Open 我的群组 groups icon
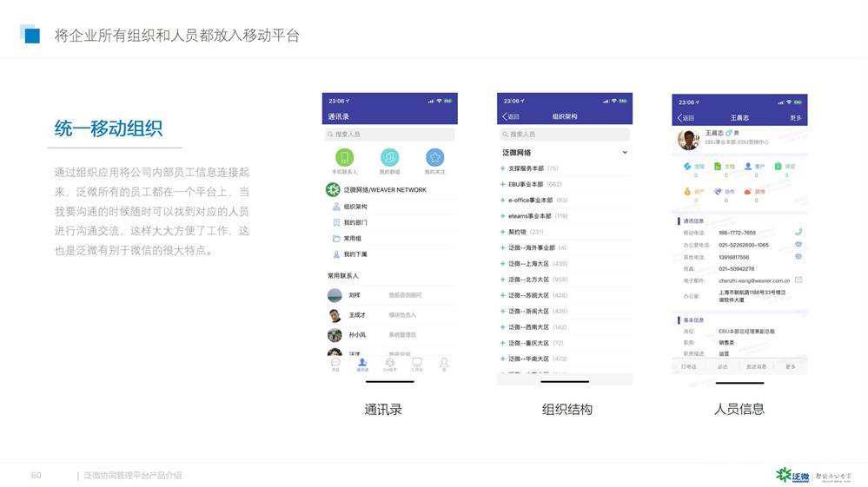 click(x=390, y=157)
